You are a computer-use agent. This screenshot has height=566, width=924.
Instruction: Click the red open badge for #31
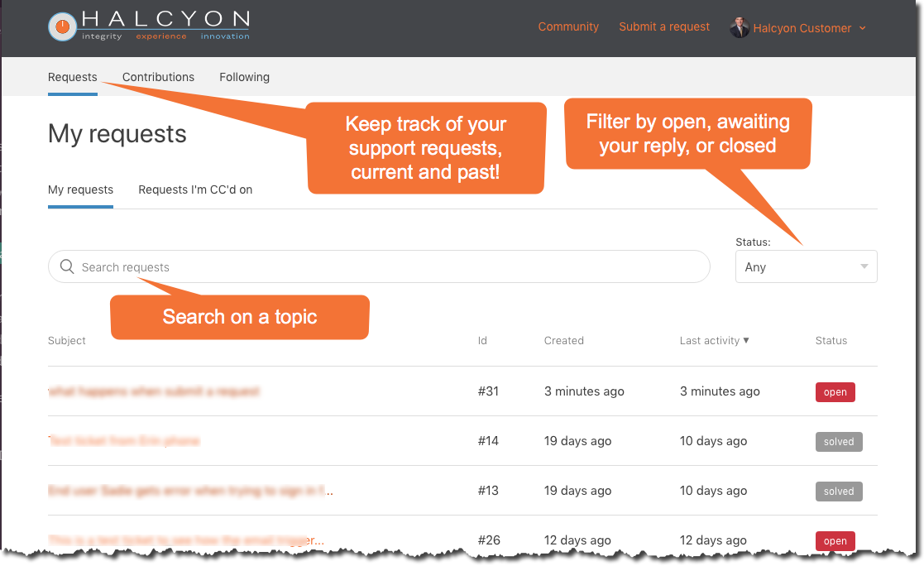(x=835, y=392)
